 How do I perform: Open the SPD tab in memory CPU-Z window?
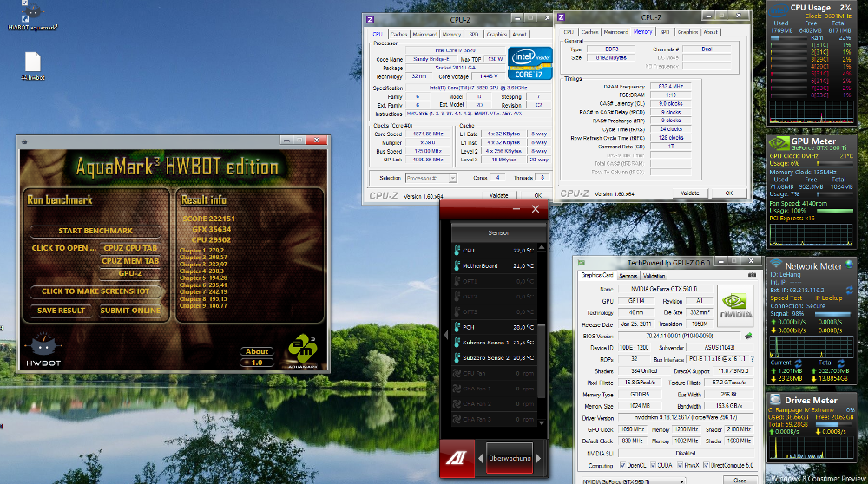tap(665, 32)
